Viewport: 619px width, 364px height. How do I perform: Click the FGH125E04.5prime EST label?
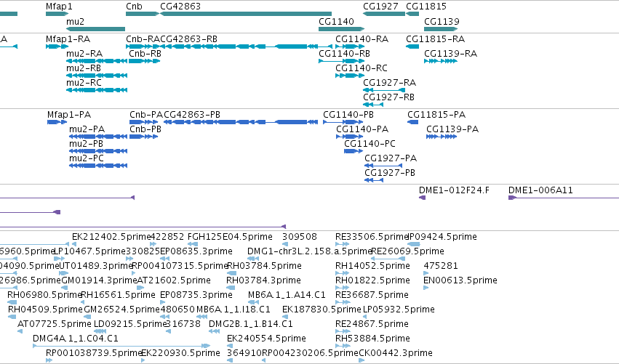[x=230, y=237]
